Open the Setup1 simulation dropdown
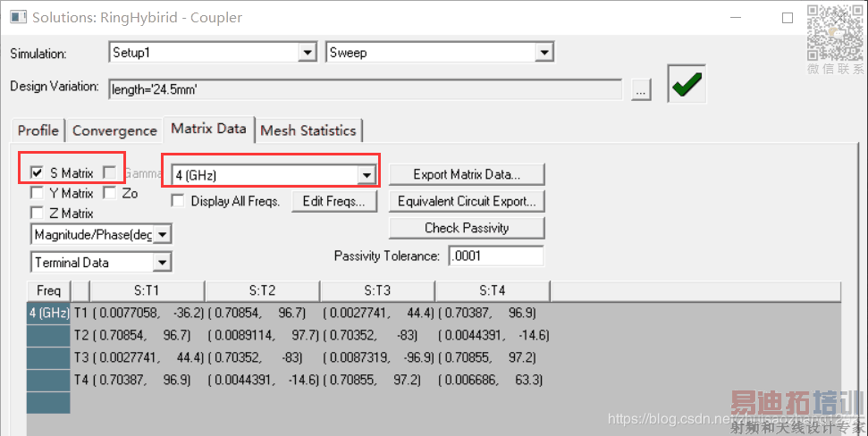The image size is (868, 436). click(x=308, y=53)
